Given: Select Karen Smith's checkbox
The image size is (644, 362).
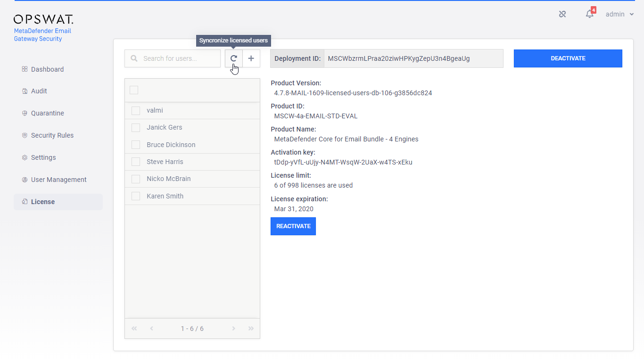Looking at the screenshot, I should [136, 196].
